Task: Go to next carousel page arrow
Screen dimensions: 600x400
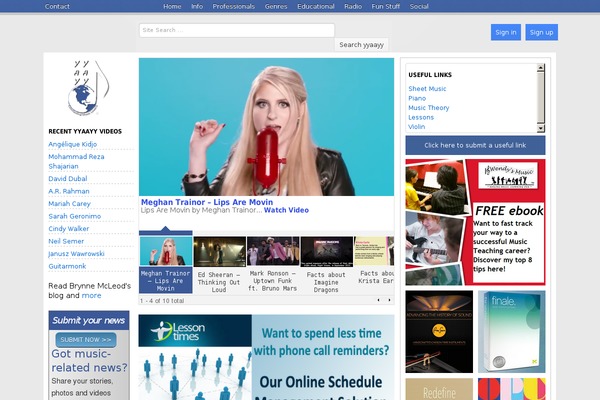Action: (390, 300)
